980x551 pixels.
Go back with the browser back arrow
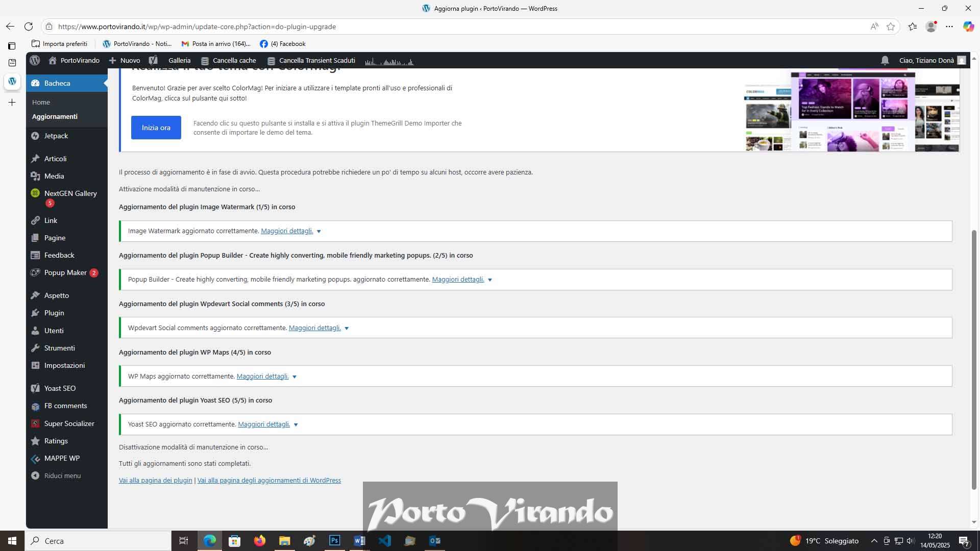point(10,27)
